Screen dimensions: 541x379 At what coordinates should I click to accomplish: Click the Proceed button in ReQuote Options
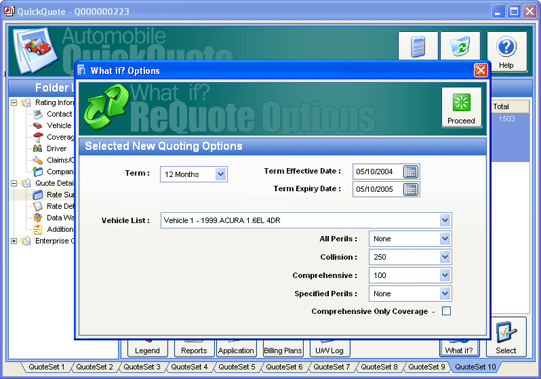coord(461,107)
